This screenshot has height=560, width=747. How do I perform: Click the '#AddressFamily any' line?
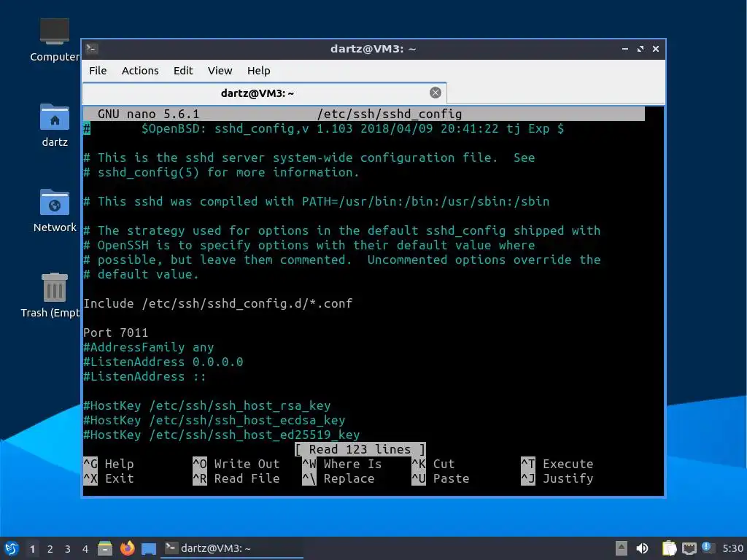pos(149,347)
